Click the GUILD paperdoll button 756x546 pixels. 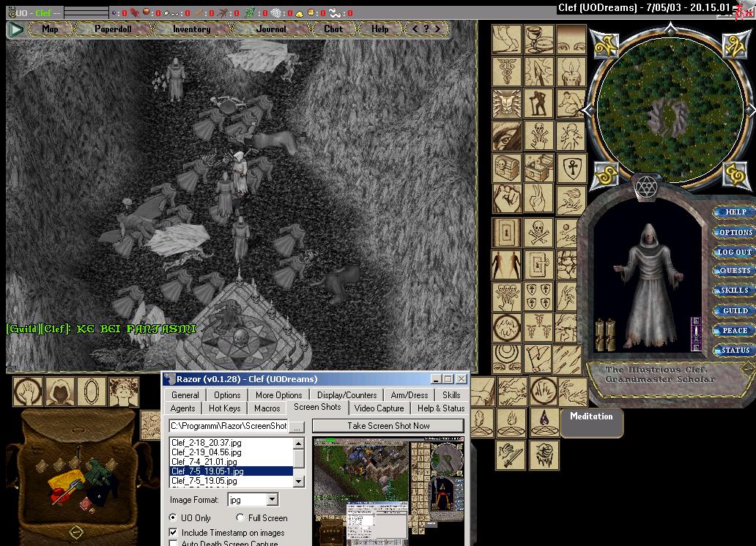[734, 310]
